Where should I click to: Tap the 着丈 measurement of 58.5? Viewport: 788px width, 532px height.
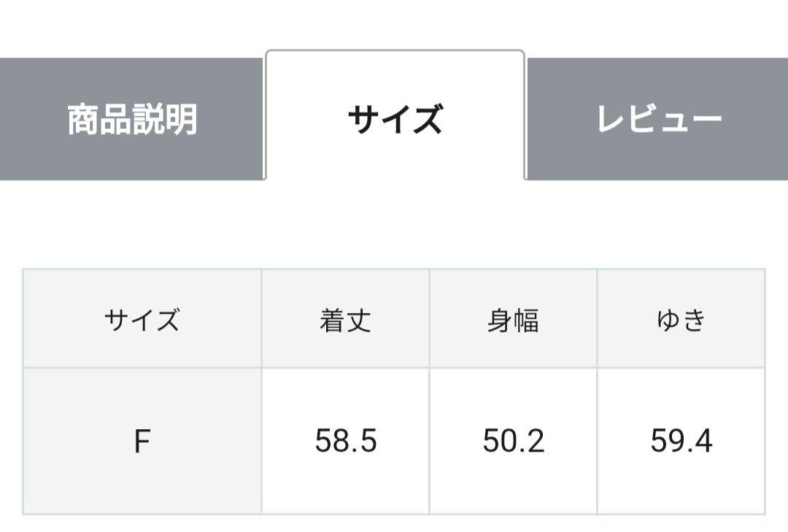pos(345,441)
